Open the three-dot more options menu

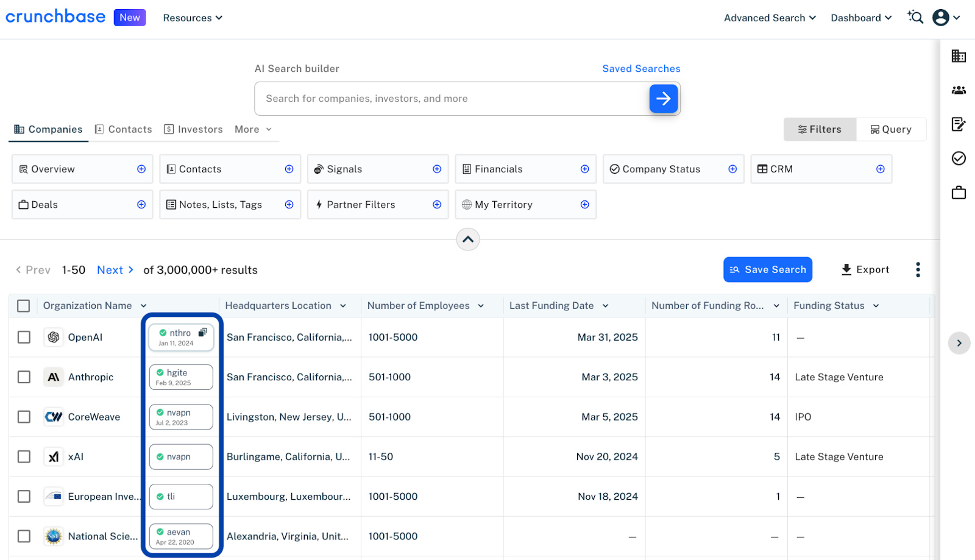(x=918, y=269)
